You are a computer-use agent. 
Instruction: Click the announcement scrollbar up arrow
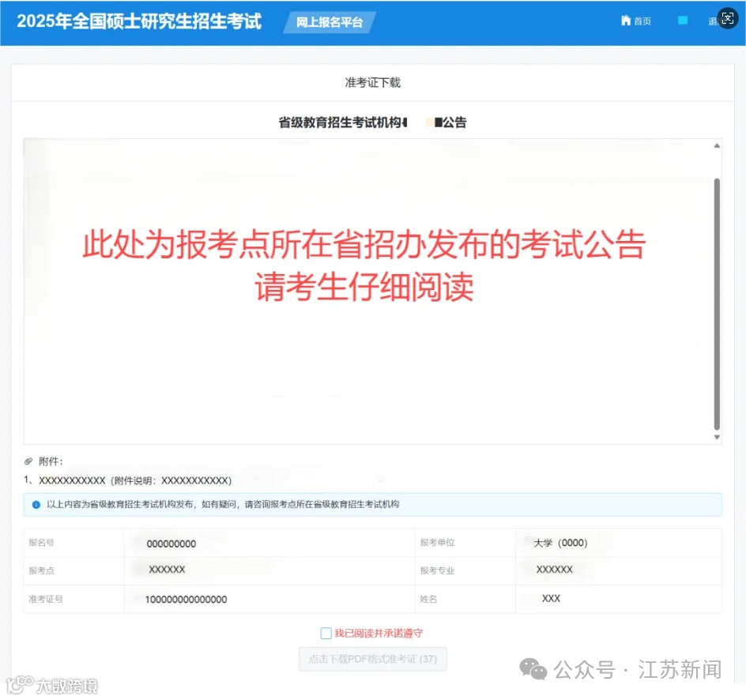(x=717, y=145)
